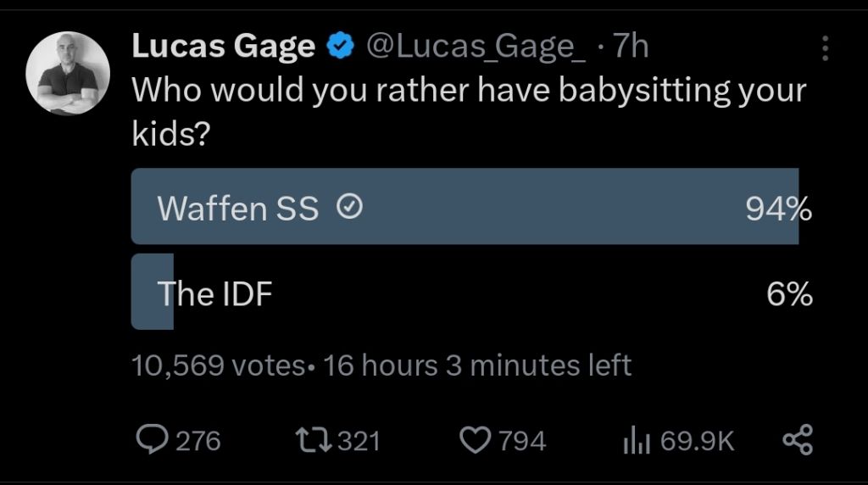Image resolution: width=868 pixels, height=485 pixels.
Task: Click the "7h" post timestamp
Action: [x=630, y=47]
